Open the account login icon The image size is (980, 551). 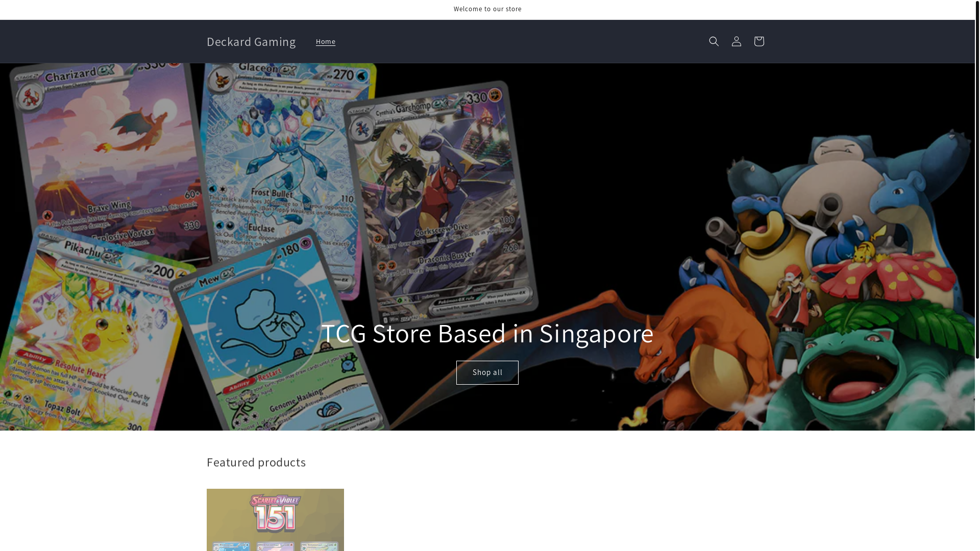(736, 41)
